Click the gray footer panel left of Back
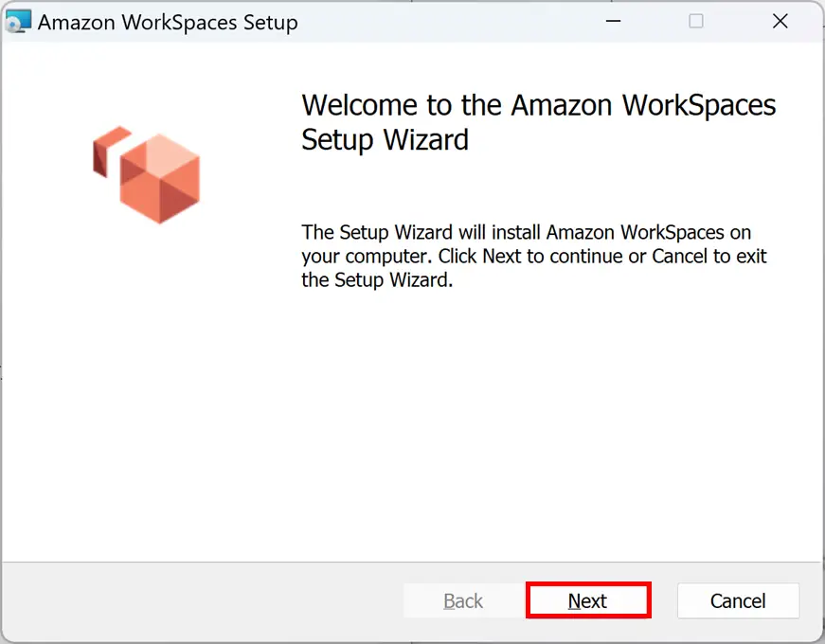Image resolution: width=825 pixels, height=644 pixels. 203,601
